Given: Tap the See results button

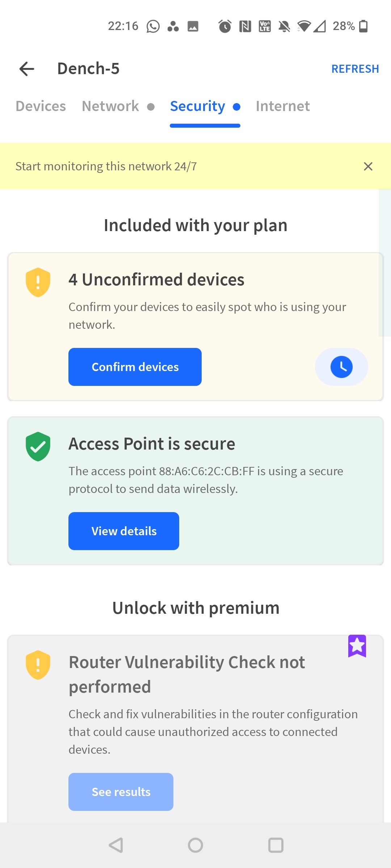Looking at the screenshot, I should (x=121, y=792).
